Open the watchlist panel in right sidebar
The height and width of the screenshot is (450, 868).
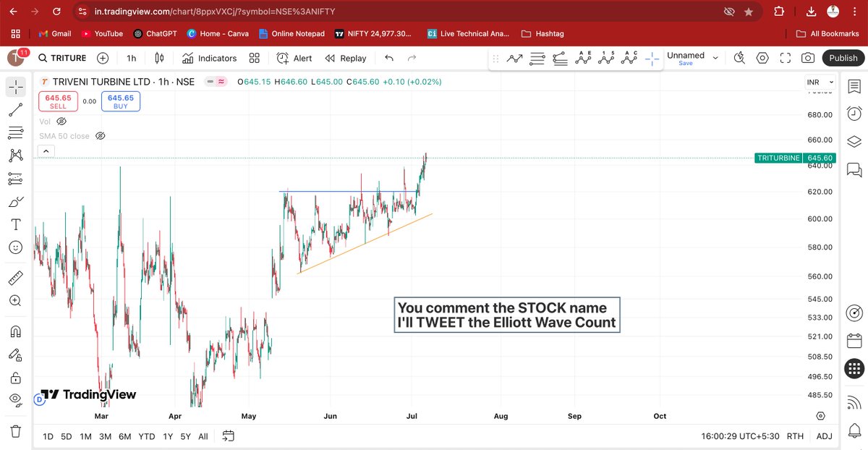854,86
